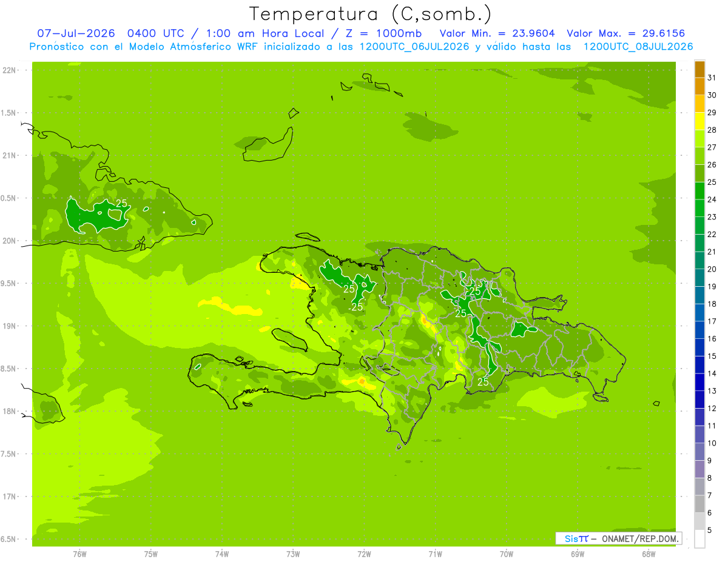Select the '1200UTC_06JUL2026' initialization timestamp

(x=414, y=47)
